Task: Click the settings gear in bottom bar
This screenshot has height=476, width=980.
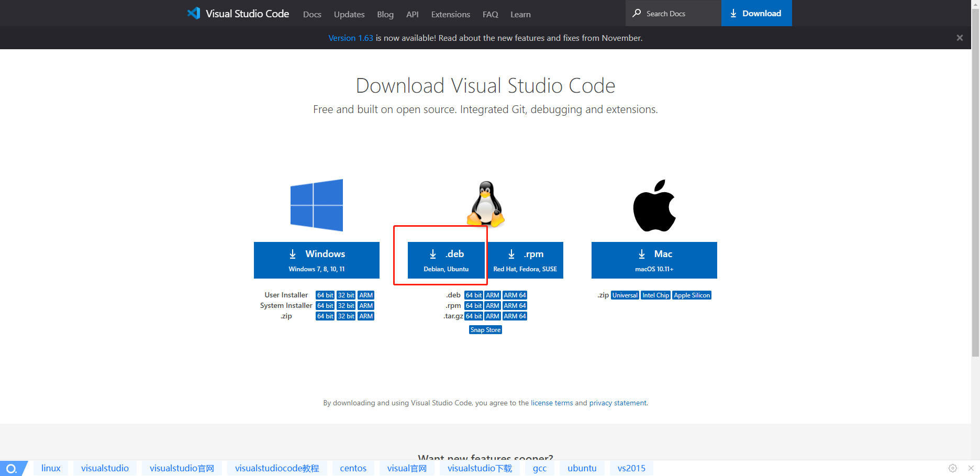Action: (953, 468)
